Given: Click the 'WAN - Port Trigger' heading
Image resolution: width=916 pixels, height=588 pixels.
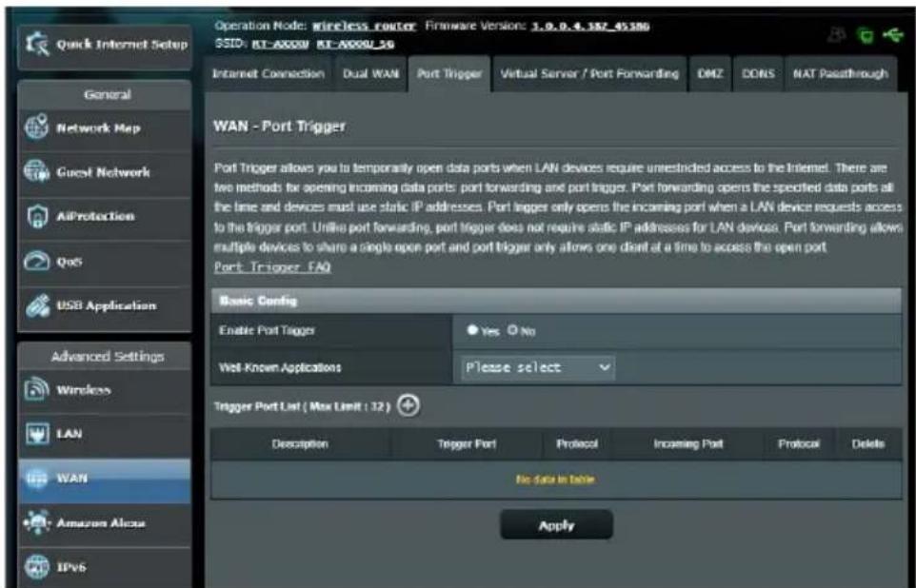Looking at the screenshot, I should [279, 127].
